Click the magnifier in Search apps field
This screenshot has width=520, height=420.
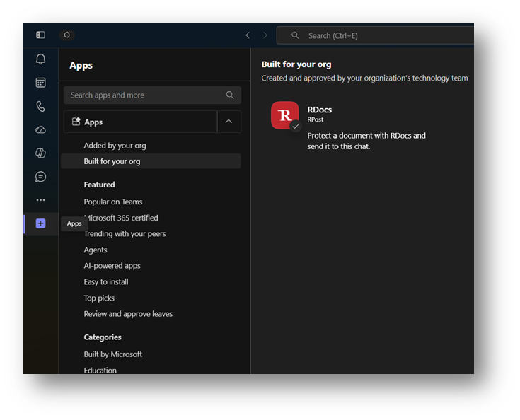pyautogui.click(x=230, y=95)
